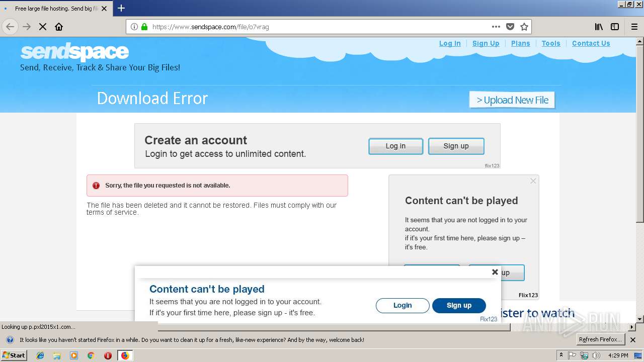Close the Content can't be played side ad
The image size is (644, 362).
pyautogui.click(x=533, y=181)
